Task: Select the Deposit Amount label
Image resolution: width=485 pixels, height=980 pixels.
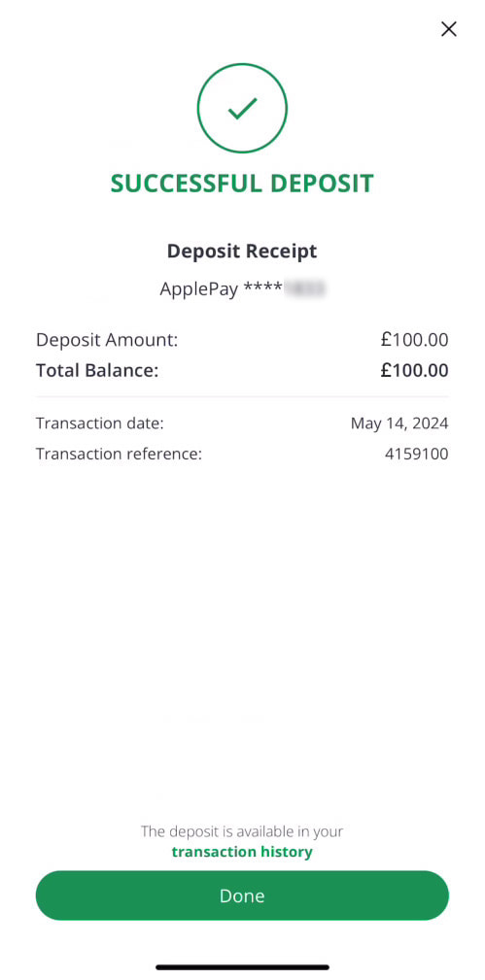Action: point(107,341)
